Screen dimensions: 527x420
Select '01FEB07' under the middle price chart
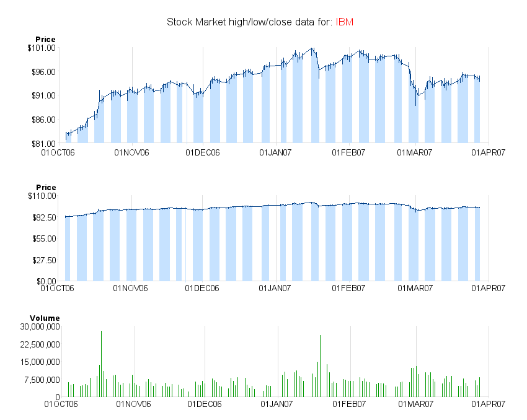(348, 288)
